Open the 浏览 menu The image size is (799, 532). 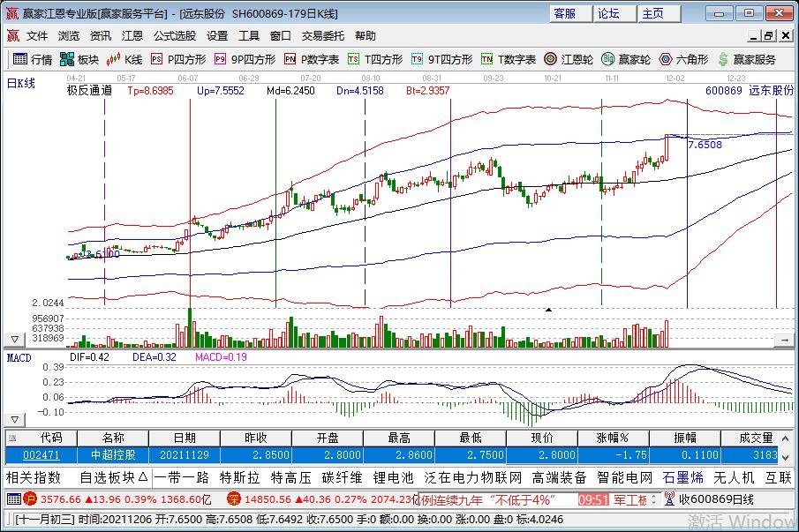pyautogui.click(x=69, y=35)
